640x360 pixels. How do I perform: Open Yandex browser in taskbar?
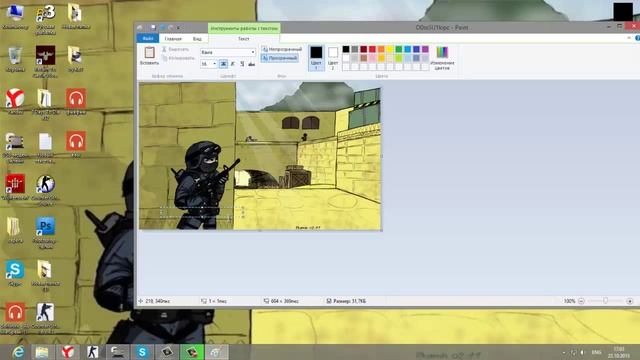[x=68, y=352]
